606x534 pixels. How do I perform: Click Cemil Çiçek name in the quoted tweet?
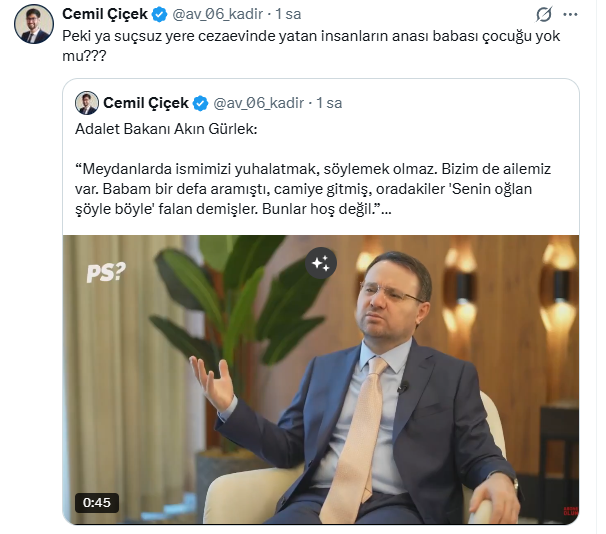pyautogui.click(x=146, y=103)
